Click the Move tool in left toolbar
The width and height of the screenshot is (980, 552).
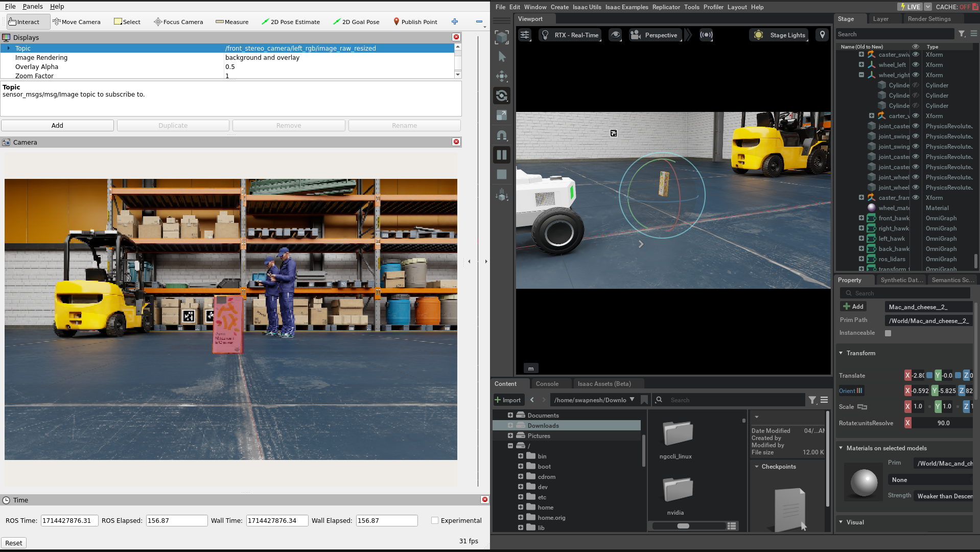(x=502, y=76)
